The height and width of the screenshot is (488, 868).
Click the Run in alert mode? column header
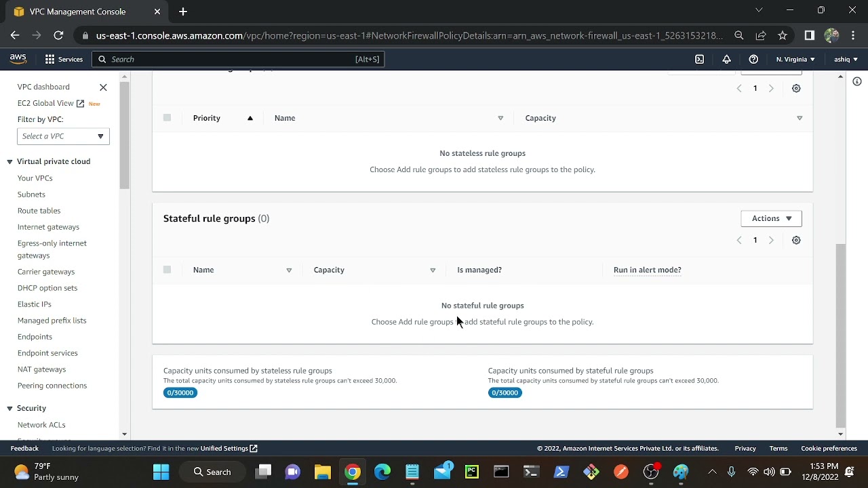pos(648,270)
